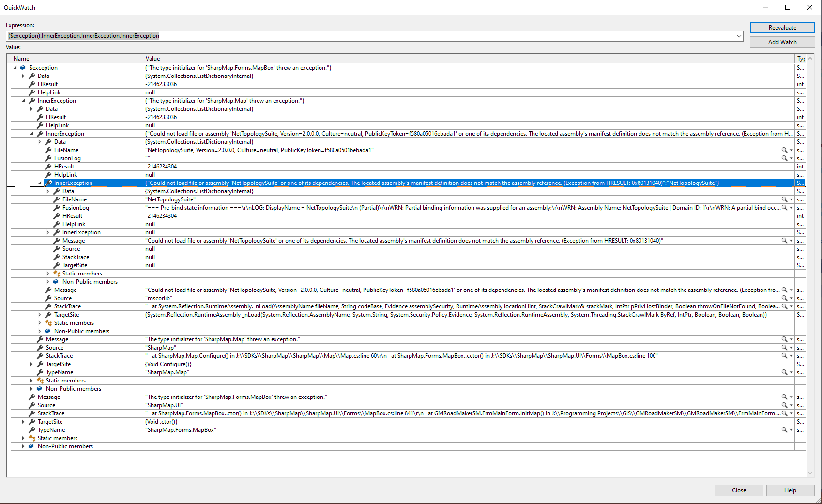
Task: Open text visualizer for the FileName 'NetTopologySuite' value
Action: click(784, 199)
